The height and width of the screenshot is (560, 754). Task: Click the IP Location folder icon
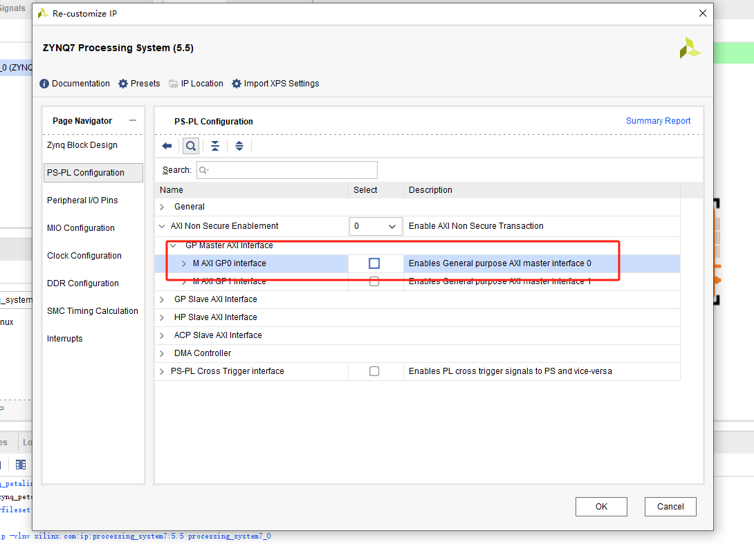pos(174,84)
